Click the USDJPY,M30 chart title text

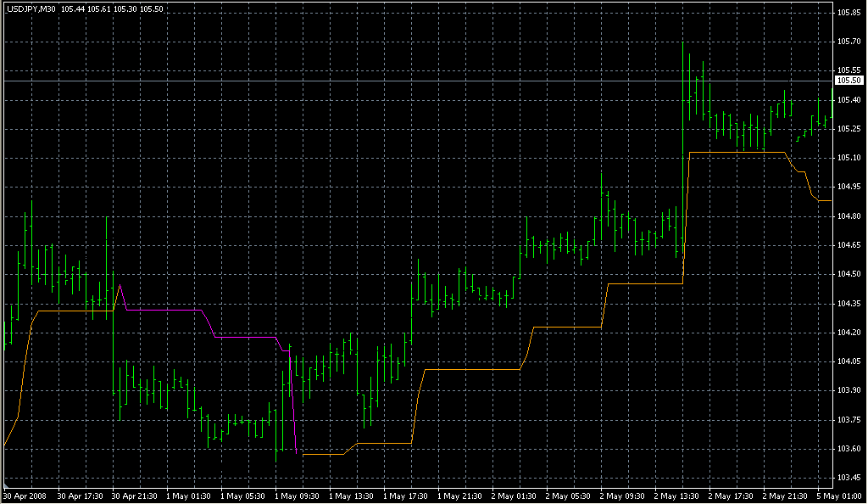(x=31, y=9)
